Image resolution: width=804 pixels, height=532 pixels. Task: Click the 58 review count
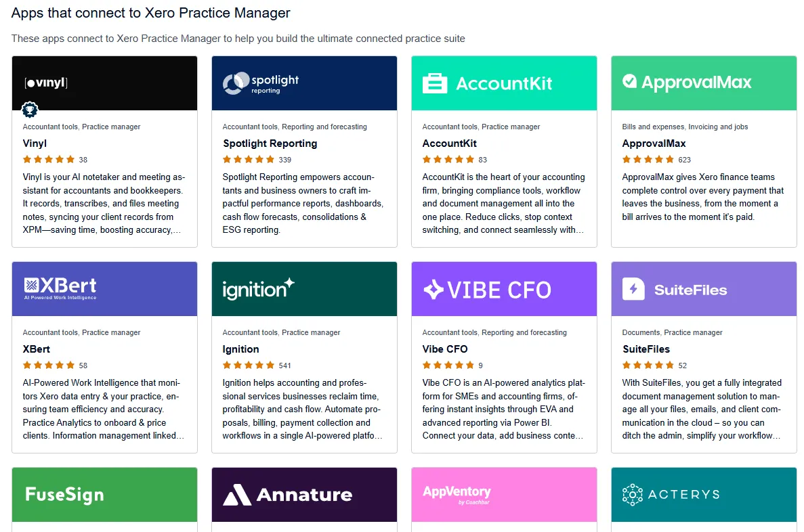coord(83,365)
